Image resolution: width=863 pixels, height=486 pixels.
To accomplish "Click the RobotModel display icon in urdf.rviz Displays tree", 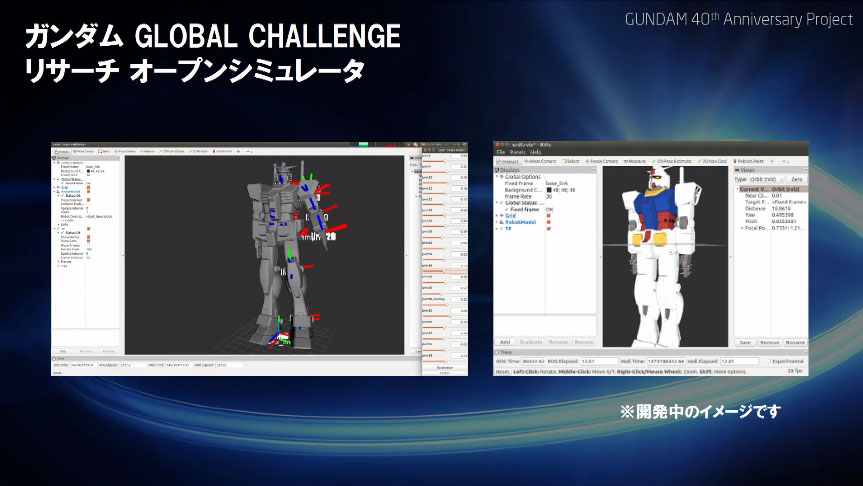I will click(501, 222).
